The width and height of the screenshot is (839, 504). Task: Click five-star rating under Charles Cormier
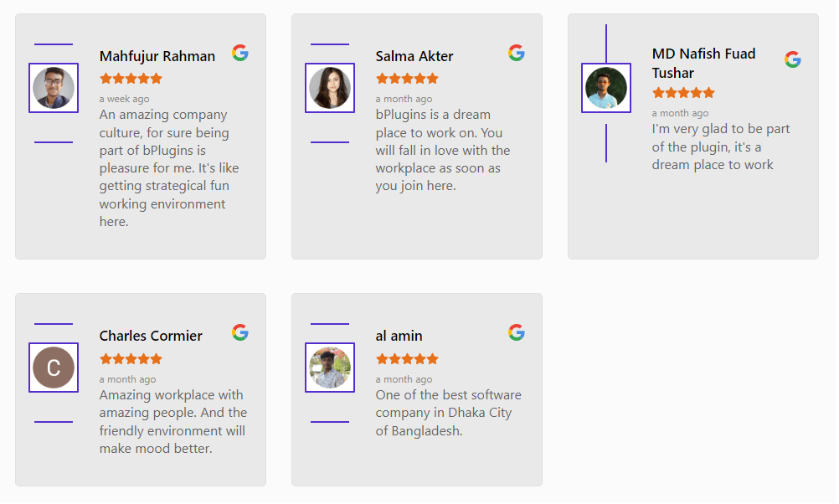(x=131, y=358)
